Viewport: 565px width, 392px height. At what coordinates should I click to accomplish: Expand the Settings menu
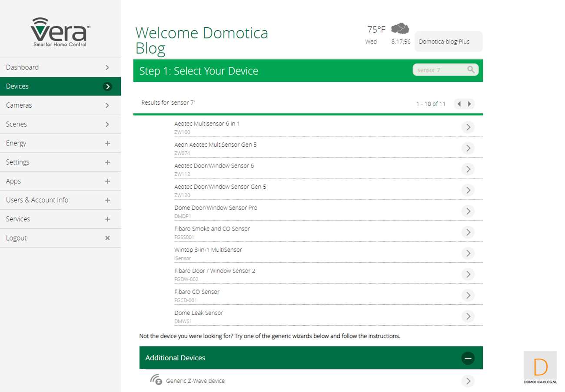pos(107,162)
